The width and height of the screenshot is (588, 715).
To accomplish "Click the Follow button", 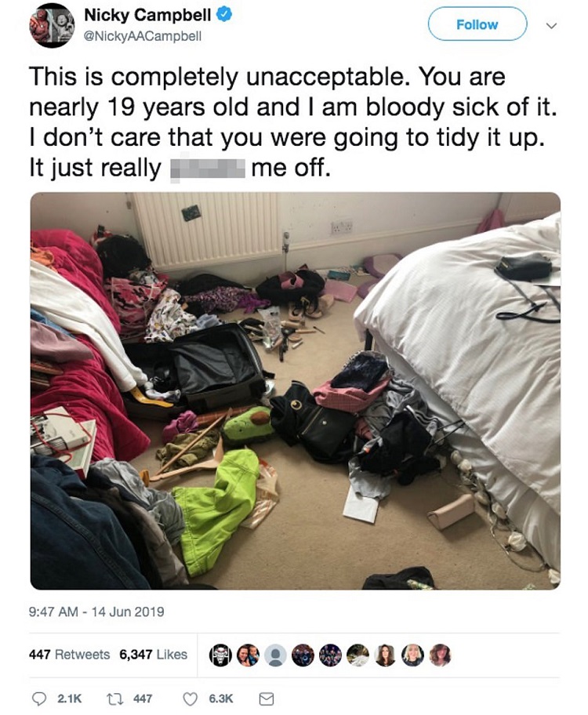I will tap(477, 24).
